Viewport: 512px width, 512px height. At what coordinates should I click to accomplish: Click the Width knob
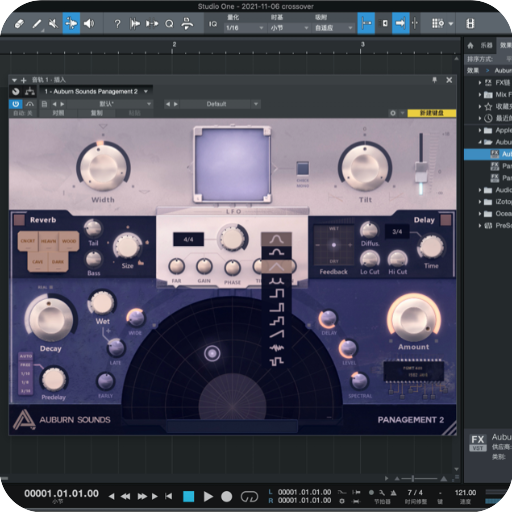(103, 168)
